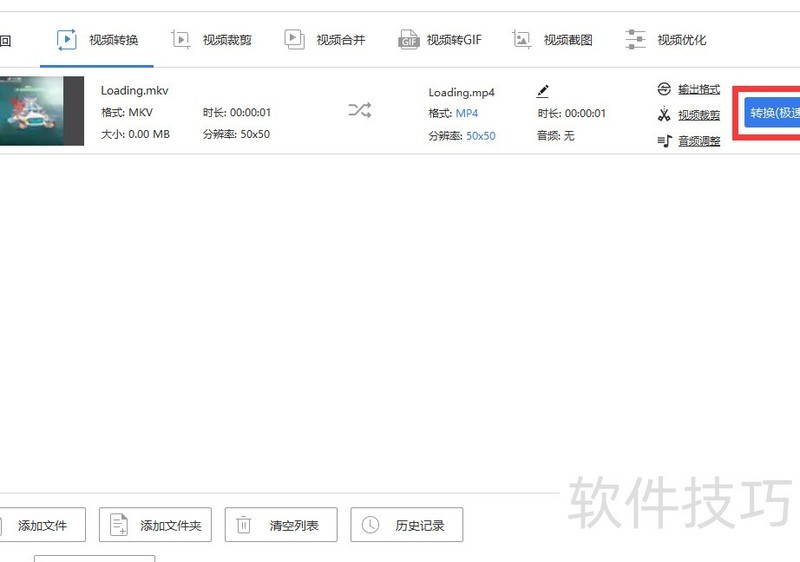Viewport: 800px width, 562px height.
Task: Open the 视频合并 tab
Action: [x=325, y=40]
